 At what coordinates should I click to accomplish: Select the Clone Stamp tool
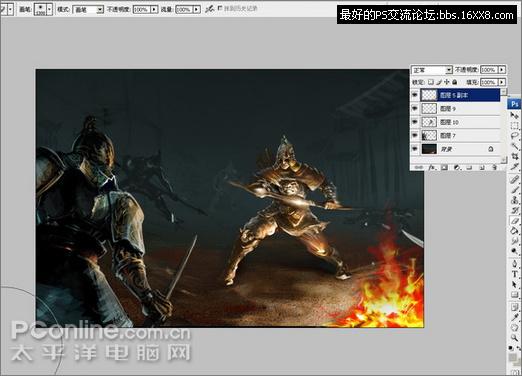click(514, 200)
